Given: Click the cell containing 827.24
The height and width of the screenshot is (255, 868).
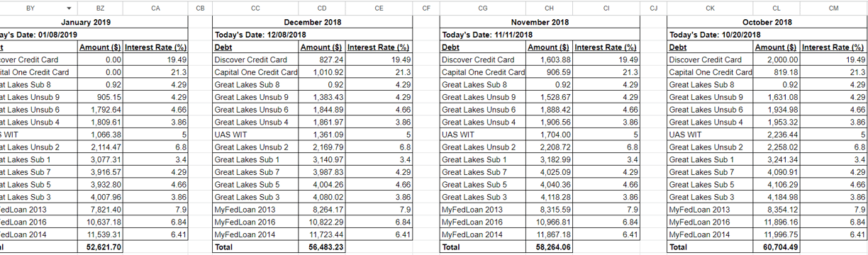Looking at the screenshot, I should pyautogui.click(x=322, y=59).
